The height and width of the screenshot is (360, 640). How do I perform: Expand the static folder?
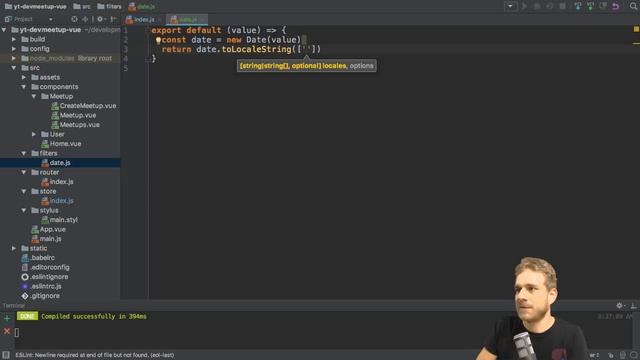pos(14,248)
